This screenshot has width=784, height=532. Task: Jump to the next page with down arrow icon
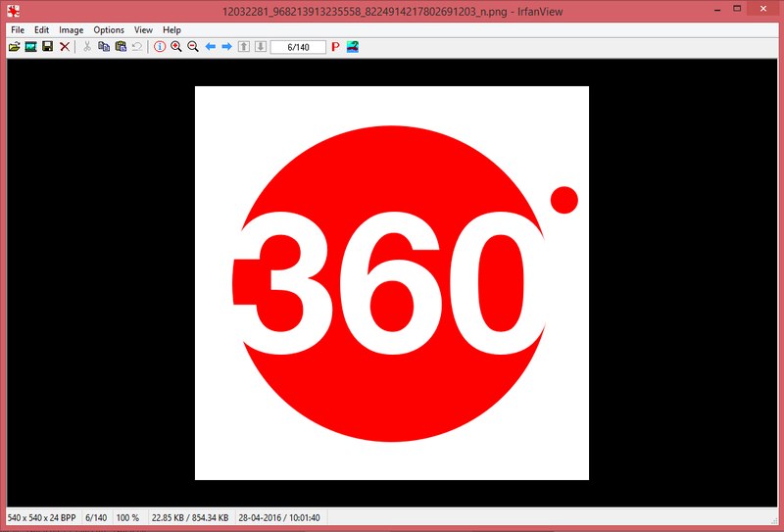pos(261,47)
